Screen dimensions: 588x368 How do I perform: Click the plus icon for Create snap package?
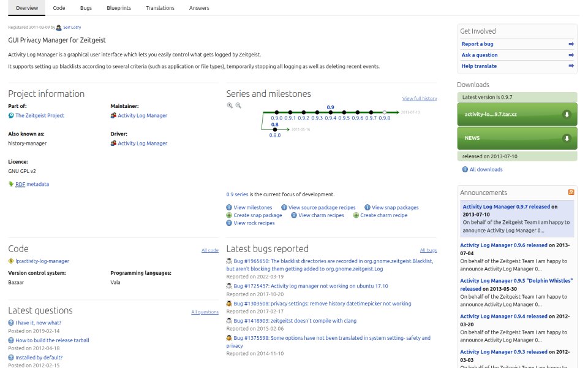pos(229,215)
